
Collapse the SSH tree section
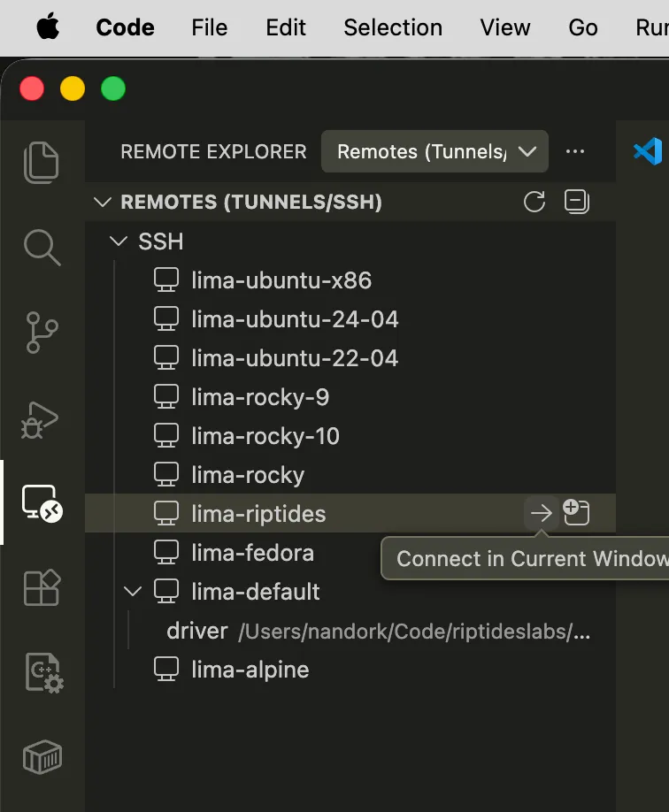[119, 241]
